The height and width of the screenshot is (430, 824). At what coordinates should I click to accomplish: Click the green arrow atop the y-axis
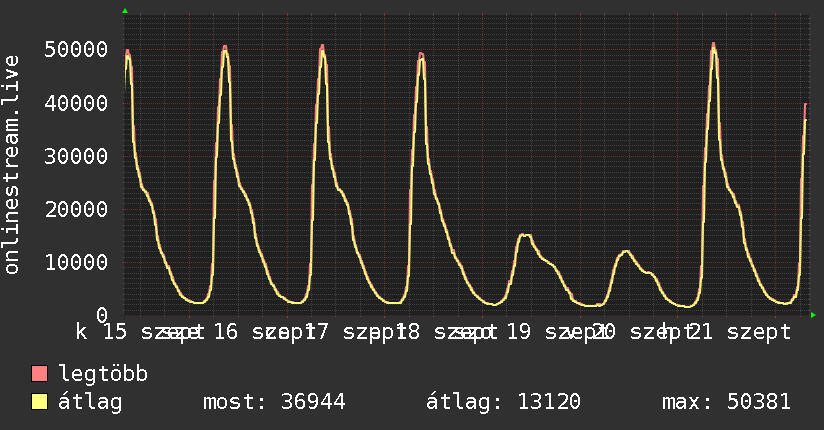tap(125, 11)
